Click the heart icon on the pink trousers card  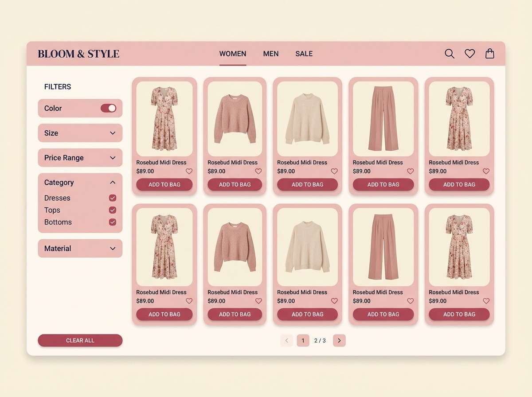pos(410,171)
